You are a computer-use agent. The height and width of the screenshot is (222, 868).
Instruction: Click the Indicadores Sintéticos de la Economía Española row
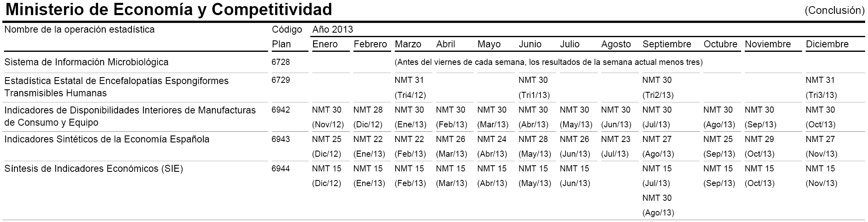(x=434, y=147)
